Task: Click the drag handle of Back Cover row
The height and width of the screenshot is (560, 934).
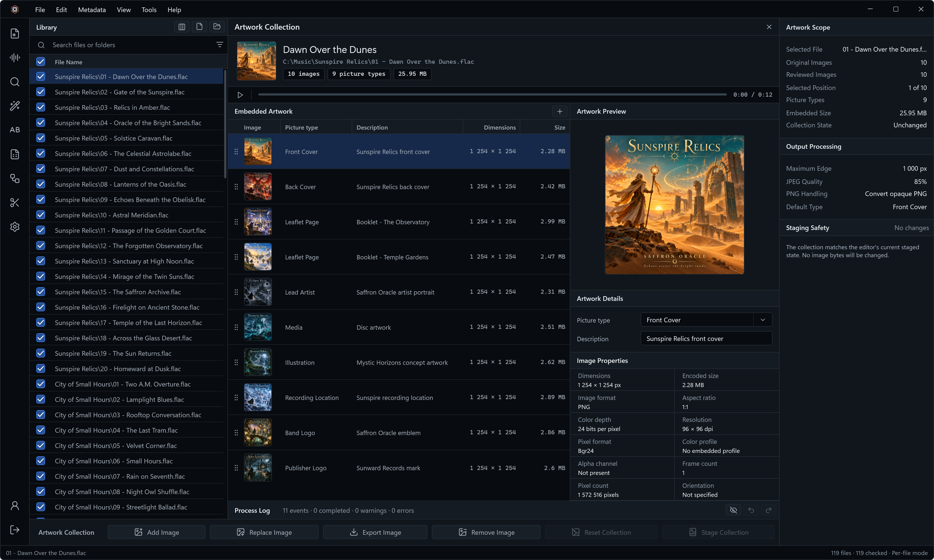Action: (x=236, y=187)
